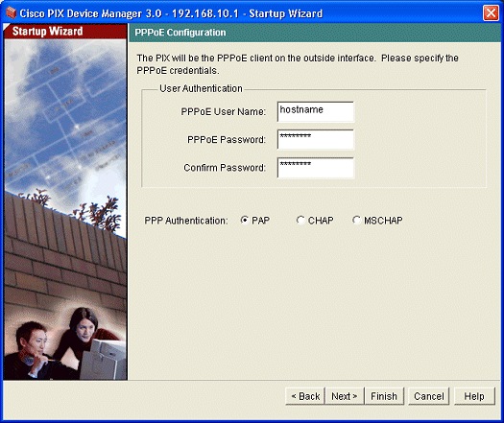Click the wizard sidebar illustration
Screen dimensions: 504x423
point(65,209)
